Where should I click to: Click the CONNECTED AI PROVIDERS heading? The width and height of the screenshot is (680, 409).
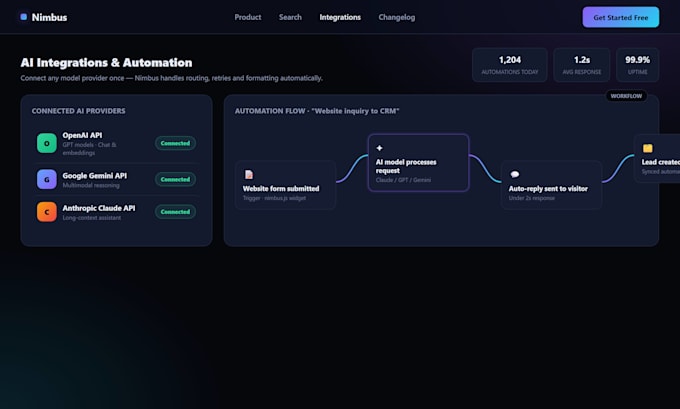pyautogui.click(x=78, y=111)
